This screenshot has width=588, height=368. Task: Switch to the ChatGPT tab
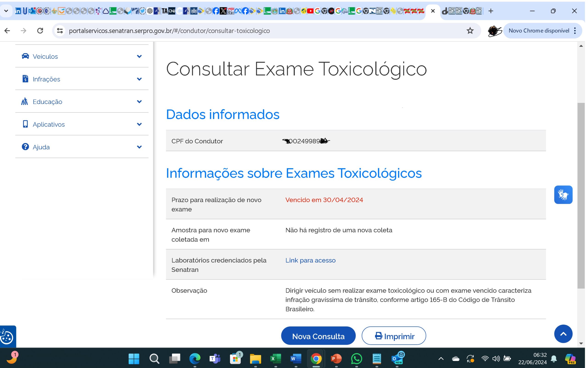point(150,11)
